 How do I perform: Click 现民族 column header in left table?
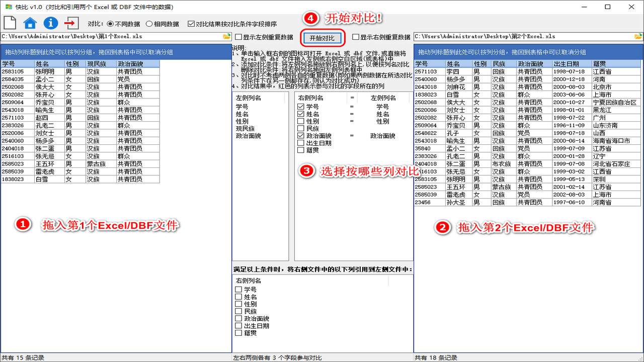pos(101,64)
